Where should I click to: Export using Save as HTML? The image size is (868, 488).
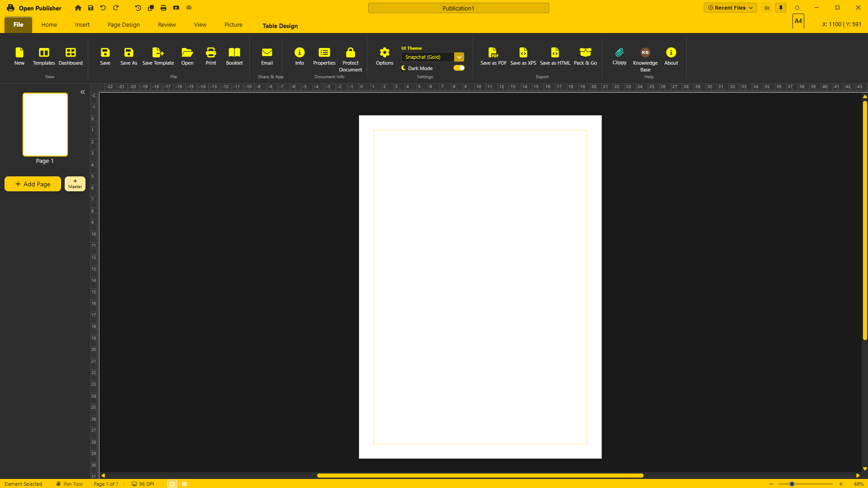tap(555, 57)
